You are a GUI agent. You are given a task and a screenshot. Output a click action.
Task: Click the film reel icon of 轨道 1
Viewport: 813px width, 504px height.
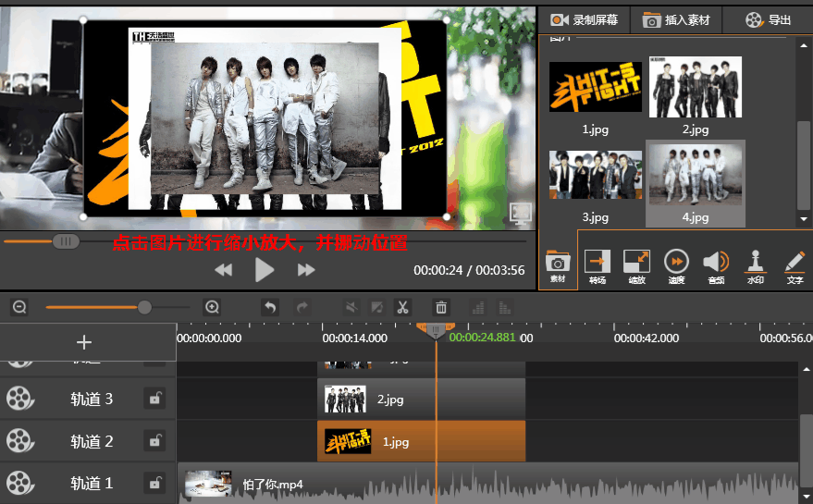click(x=19, y=484)
